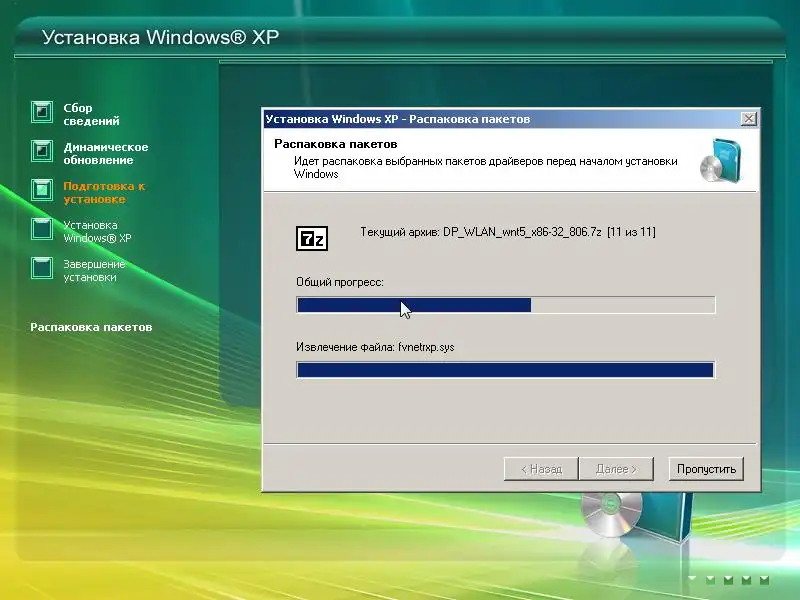Click the Сбор сведений step label
800x600 pixels.
[91, 114]
